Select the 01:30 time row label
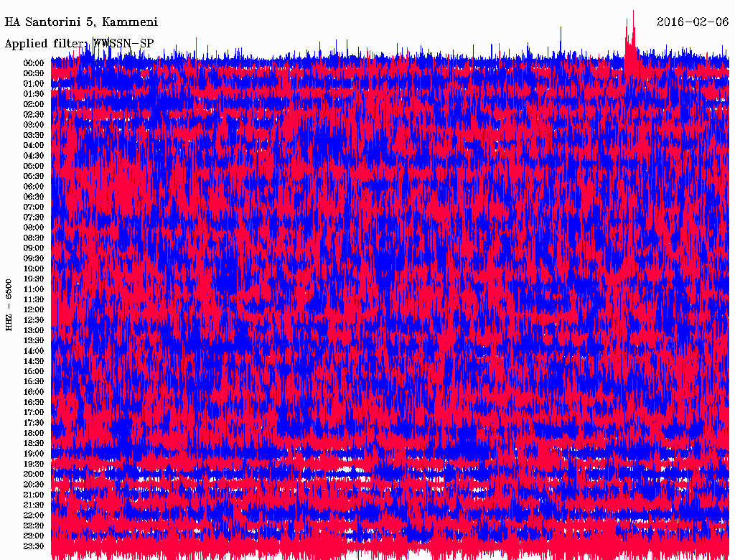 [33, 94]
